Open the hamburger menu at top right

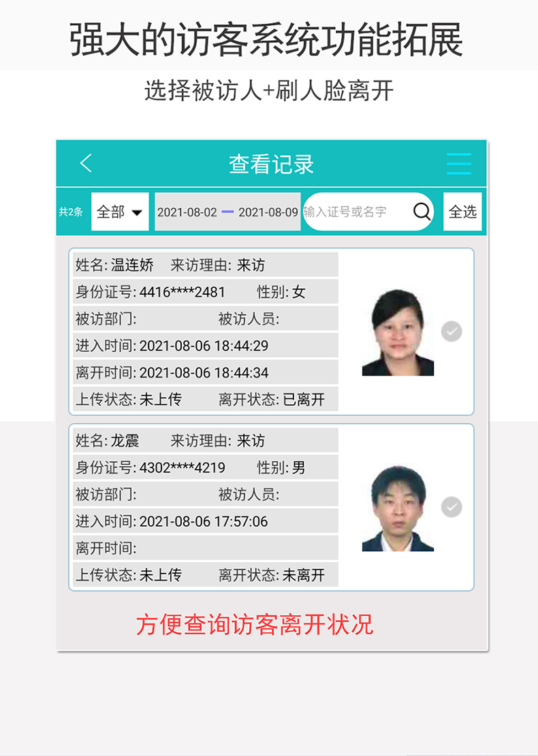click(458, 164)
